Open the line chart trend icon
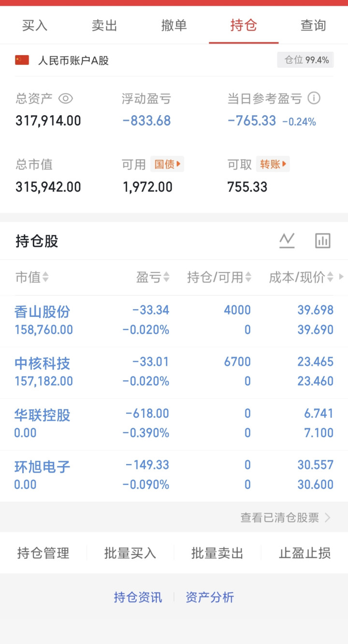The width and height of the screenshot is (348, 644). click(x=287, y=240)
